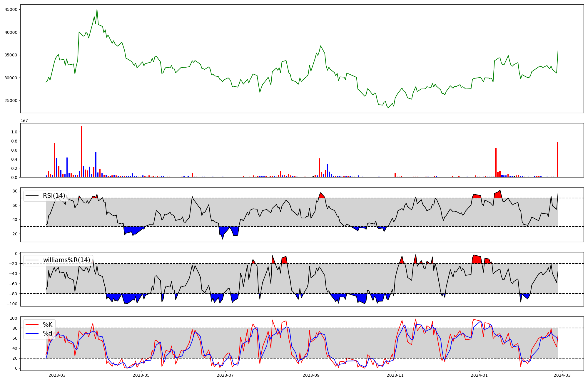This screenshot has height=382, width=588.
Task: Click the 1e7 volume exponent label
Action: (24, 120)
